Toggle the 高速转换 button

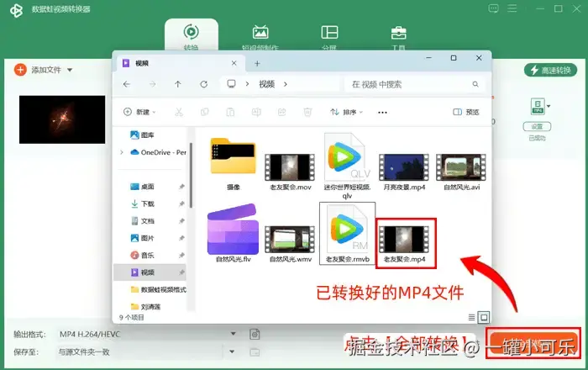[550, 70]
